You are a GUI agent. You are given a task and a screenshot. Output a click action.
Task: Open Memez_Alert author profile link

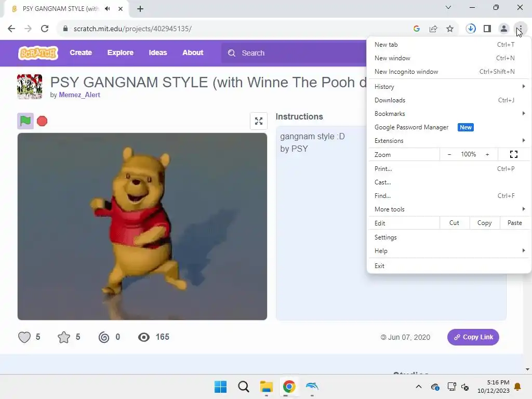coord(79,95)
